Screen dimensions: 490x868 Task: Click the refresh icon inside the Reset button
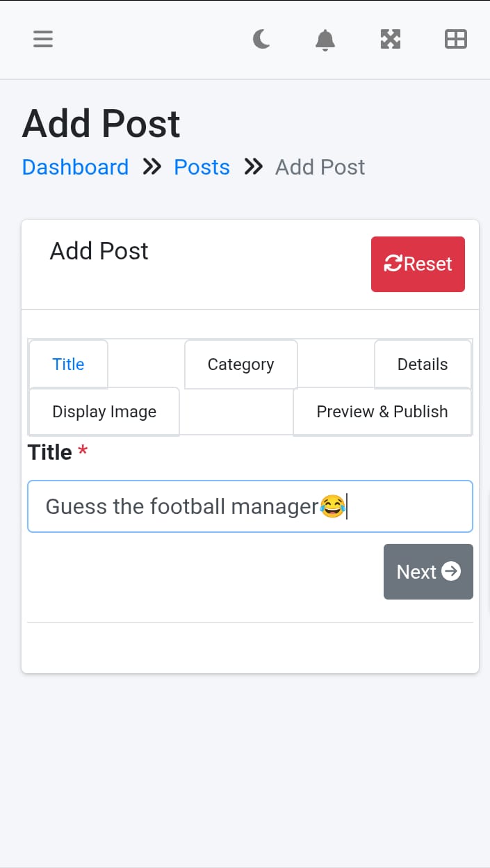[x=394, y=264]
